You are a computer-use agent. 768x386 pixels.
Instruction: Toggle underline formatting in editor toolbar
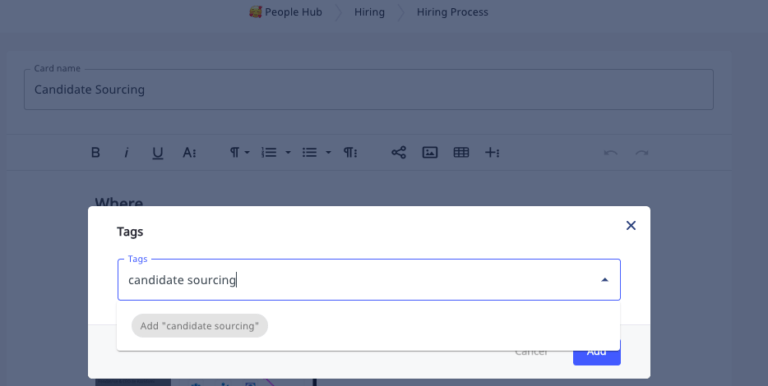157,153
